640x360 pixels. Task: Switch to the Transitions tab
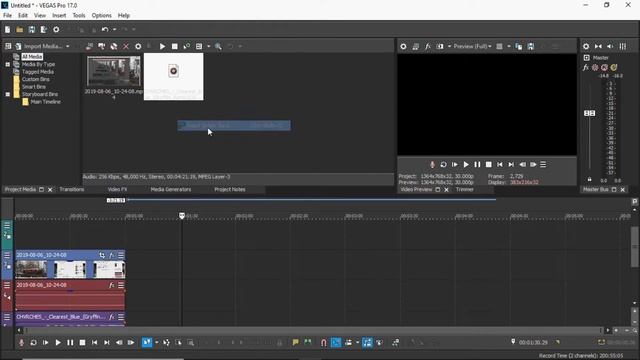tap(71, 189)
